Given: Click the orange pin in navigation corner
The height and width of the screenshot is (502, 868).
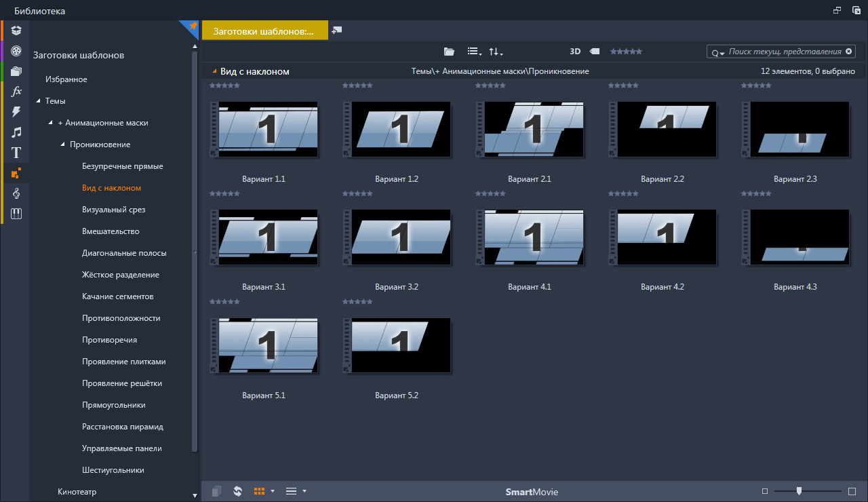Looking at the screenshot, I should pyautogui.click(x=192, y=26).
